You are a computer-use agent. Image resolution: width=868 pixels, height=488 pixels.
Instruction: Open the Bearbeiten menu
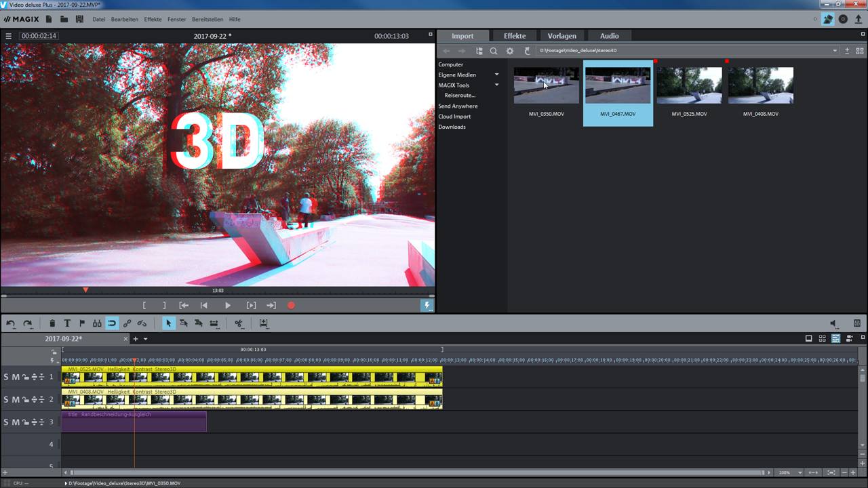coord(125,19)
